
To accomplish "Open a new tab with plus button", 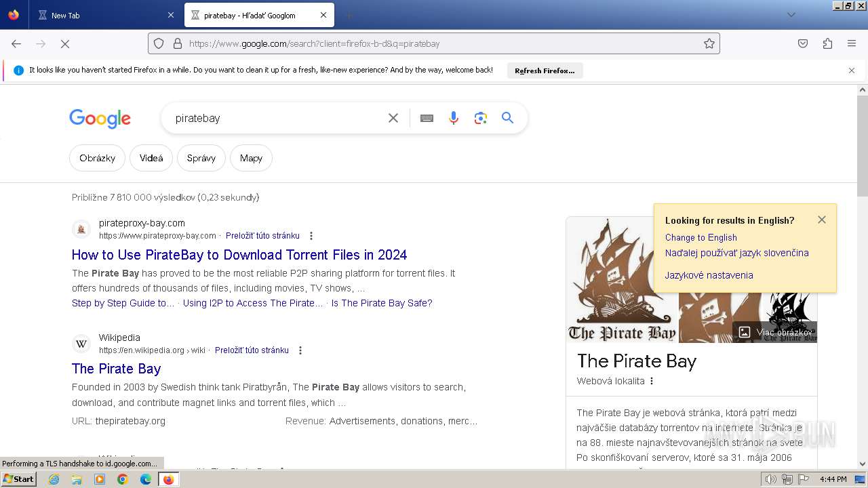I will [349, 15].
